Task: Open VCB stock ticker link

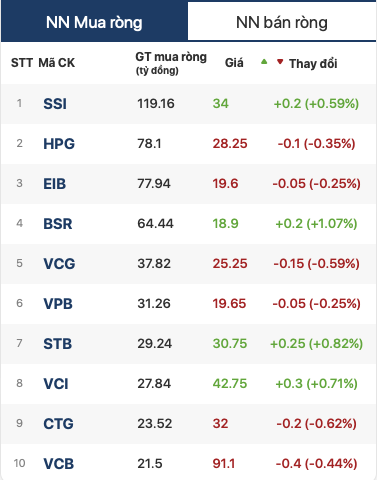Action: coord(59,464)
